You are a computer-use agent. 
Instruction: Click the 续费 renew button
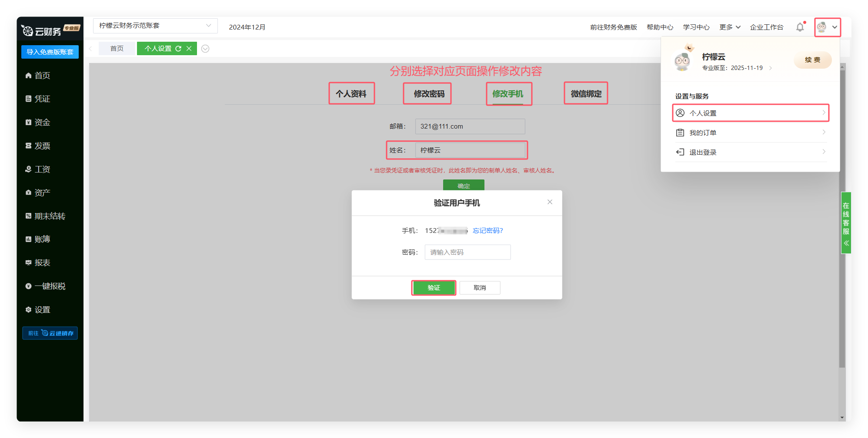(812, 60)
